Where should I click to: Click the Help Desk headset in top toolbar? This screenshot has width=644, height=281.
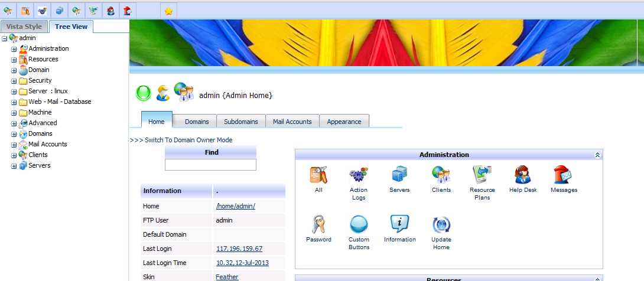click(111, 11)
